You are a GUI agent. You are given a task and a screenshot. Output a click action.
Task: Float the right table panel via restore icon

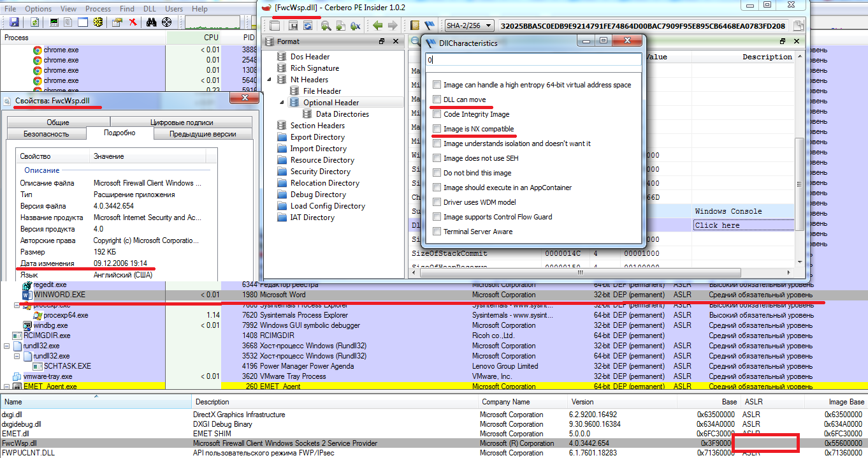[783, 41]
